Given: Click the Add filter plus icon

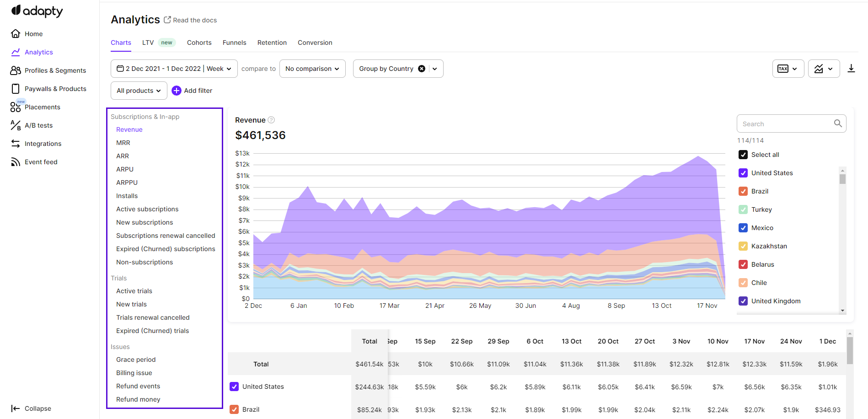Looking at the screenshot, I should pyautogui.click(x=177, y=91).
